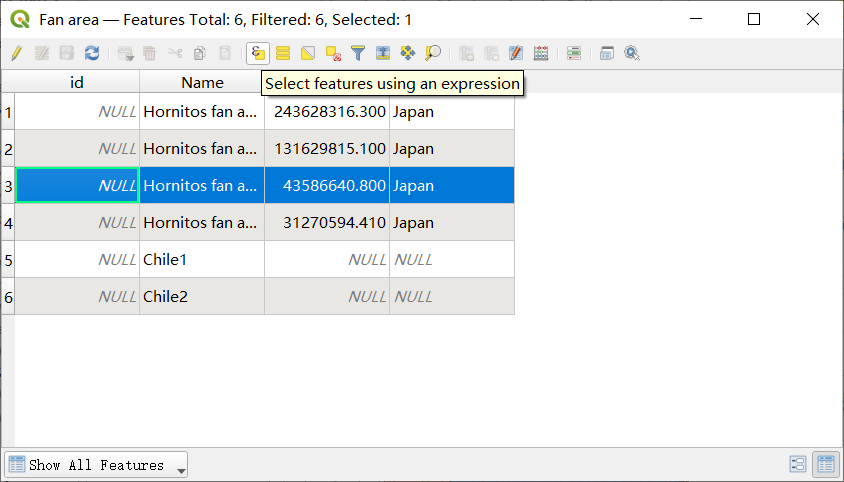
Task: Open the Actions menu icon
Action: coord(632,53)
